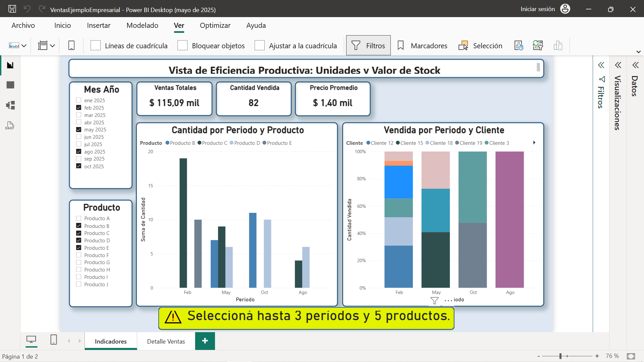Click the Filtros button in ribbon
The width and height of the screenshot is (644, 362).
[x=368, y=46]
